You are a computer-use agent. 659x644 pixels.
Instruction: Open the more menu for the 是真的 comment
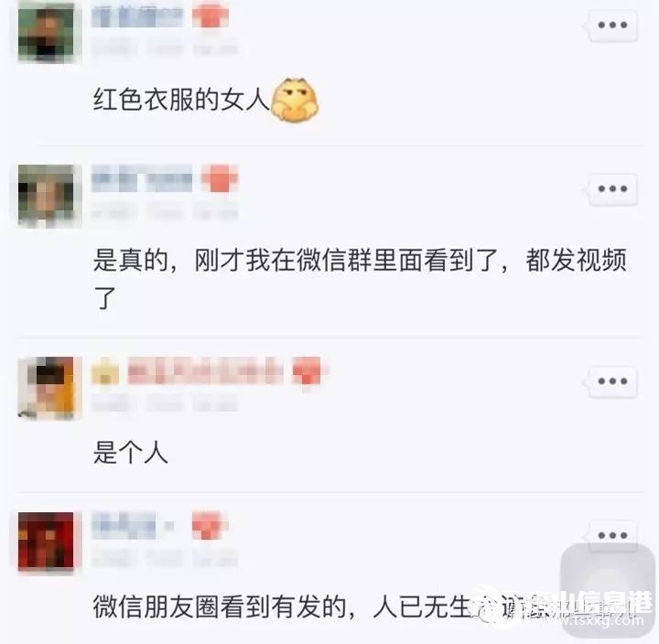612,189
